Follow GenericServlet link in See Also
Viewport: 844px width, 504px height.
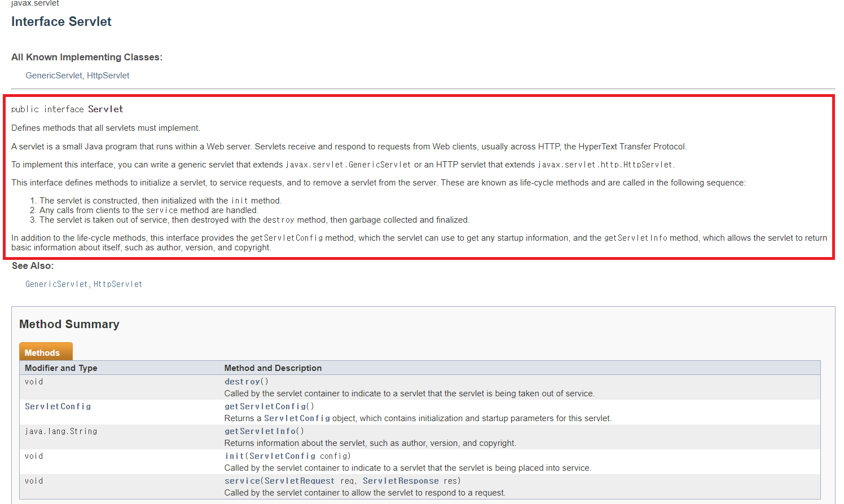tap(56, 284)
